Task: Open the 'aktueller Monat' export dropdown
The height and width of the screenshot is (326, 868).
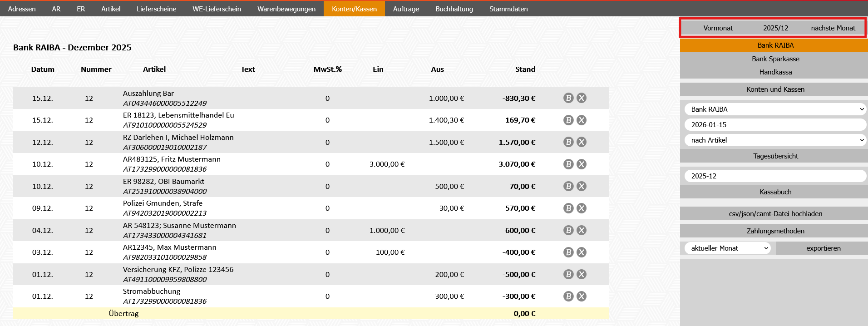Action: coord(727,248)
